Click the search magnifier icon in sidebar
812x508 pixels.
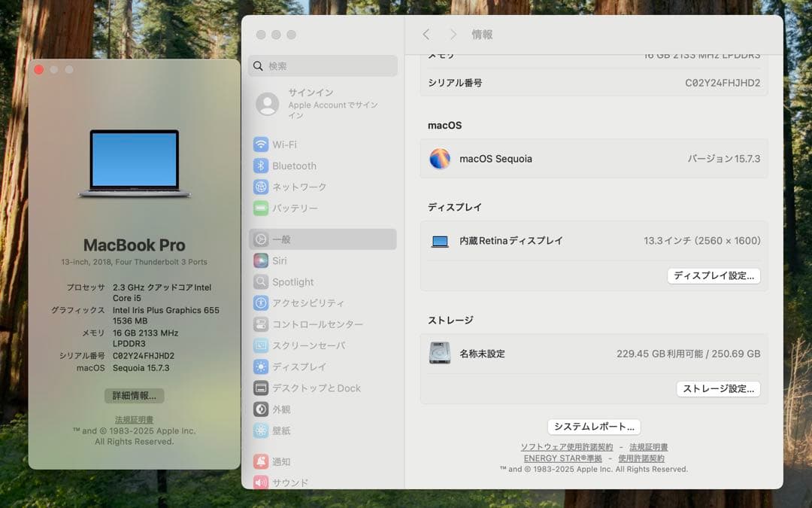(258, 65)
